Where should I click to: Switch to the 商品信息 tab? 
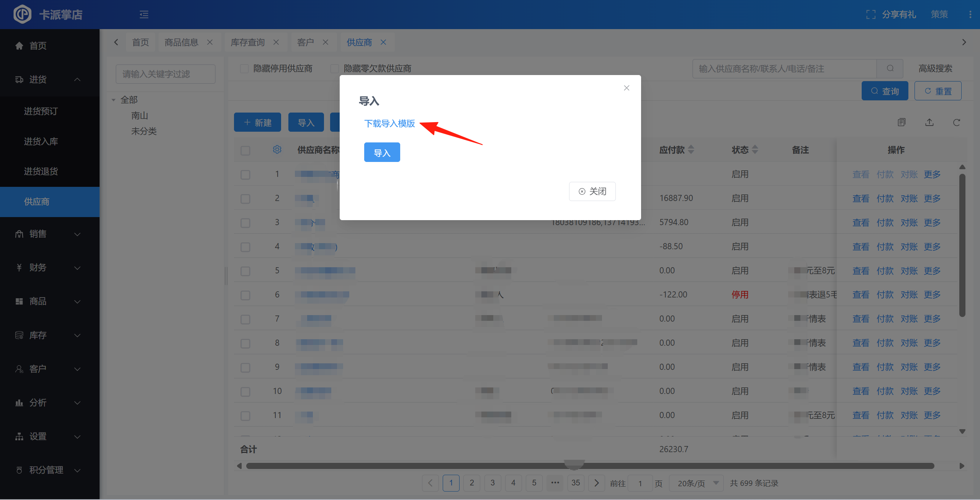point(182,42)
